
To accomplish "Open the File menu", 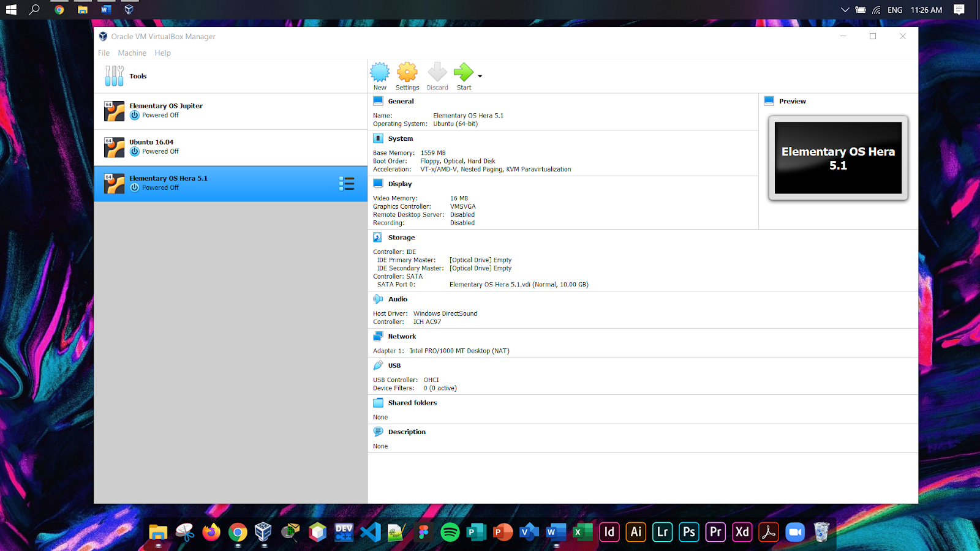I will [x=104, y=53].
